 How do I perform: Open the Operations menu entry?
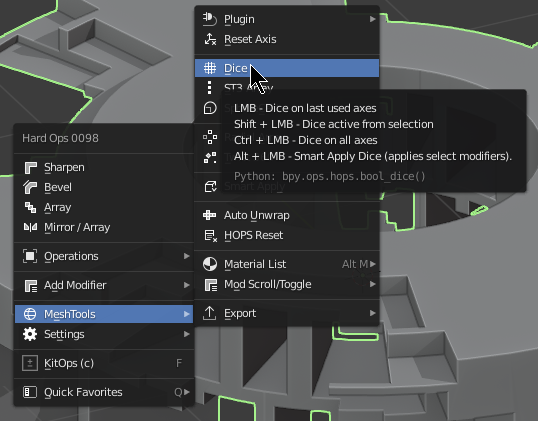[104, 256]
